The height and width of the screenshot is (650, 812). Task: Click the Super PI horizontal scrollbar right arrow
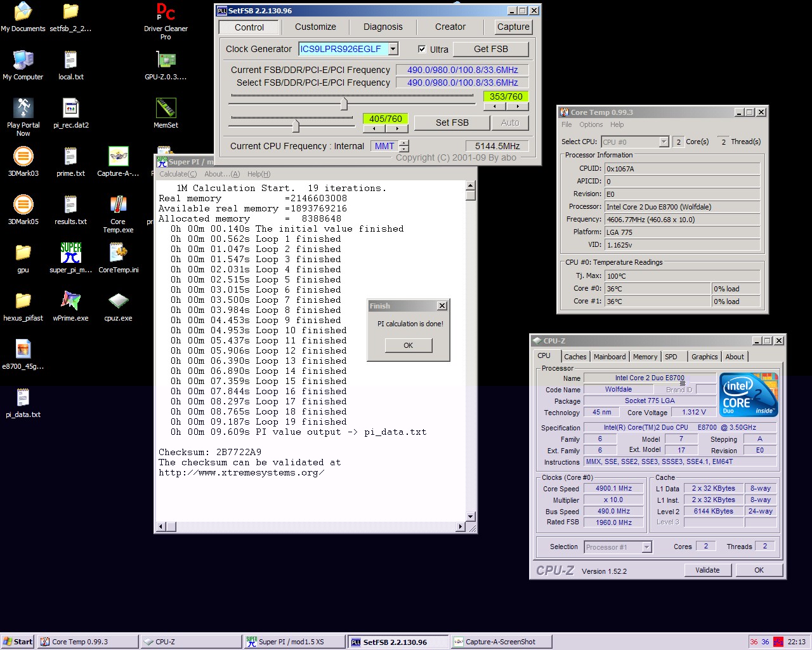[x=461, y=526]
